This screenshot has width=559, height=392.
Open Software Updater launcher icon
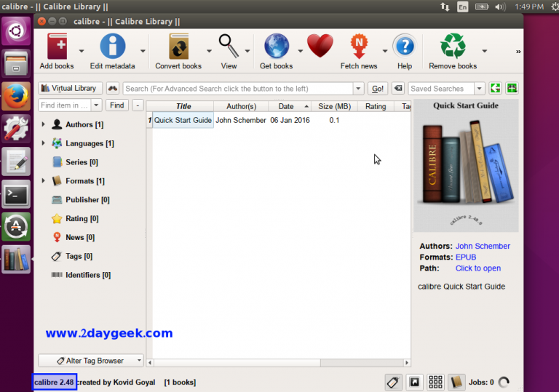point(16,227)
